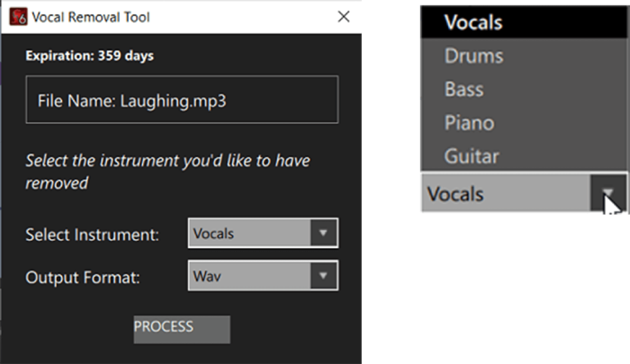Click the Vocal Removal Tool title text

(x=91, y=17)
